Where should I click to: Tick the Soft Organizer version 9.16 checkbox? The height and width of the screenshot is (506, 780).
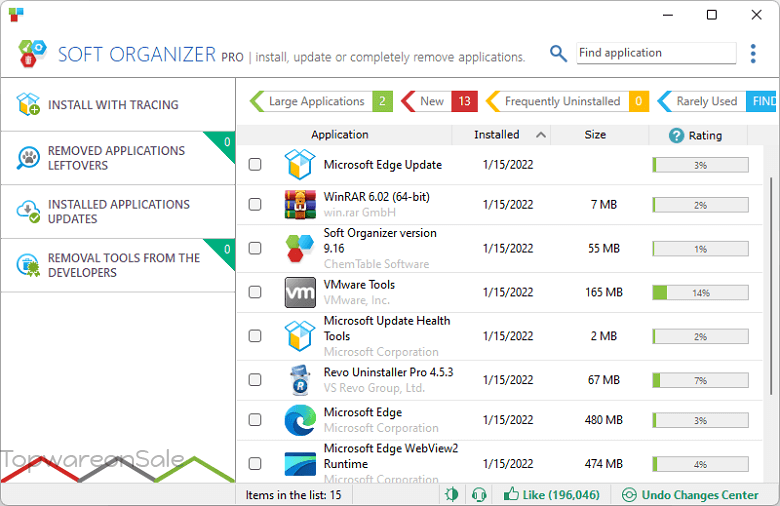255,248
